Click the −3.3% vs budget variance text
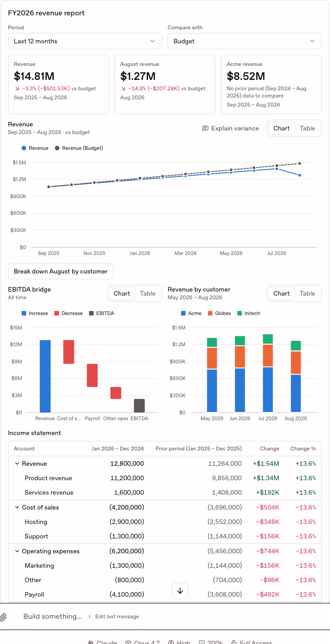This screenshot has height=644, width=330. 55,88
